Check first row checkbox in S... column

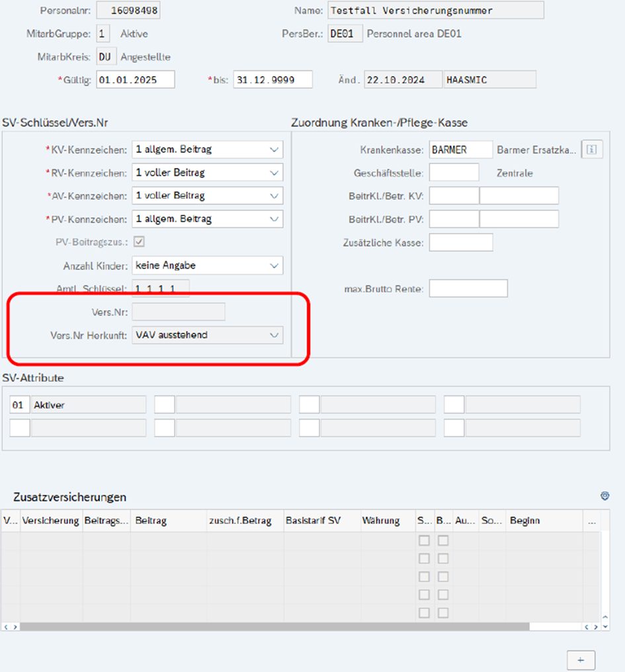click(425, 540)
